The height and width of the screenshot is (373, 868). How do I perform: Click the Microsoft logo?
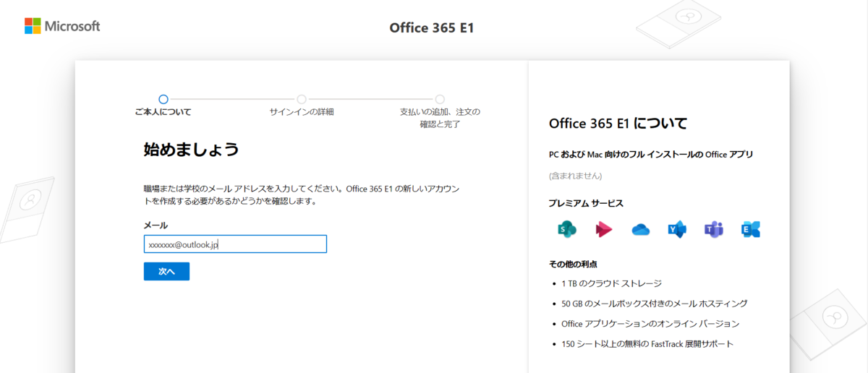[62, 26]
